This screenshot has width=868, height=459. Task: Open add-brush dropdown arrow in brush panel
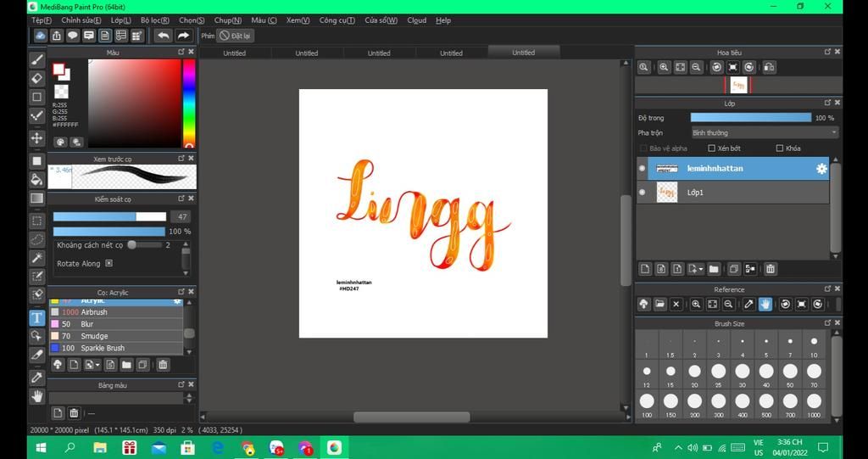98,365
